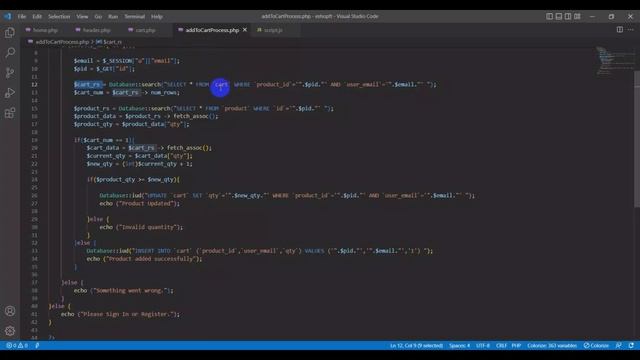Toggle the Panel layout icon
The width and height of the screenshot is (640, 360).
click(x=558, y=16)
